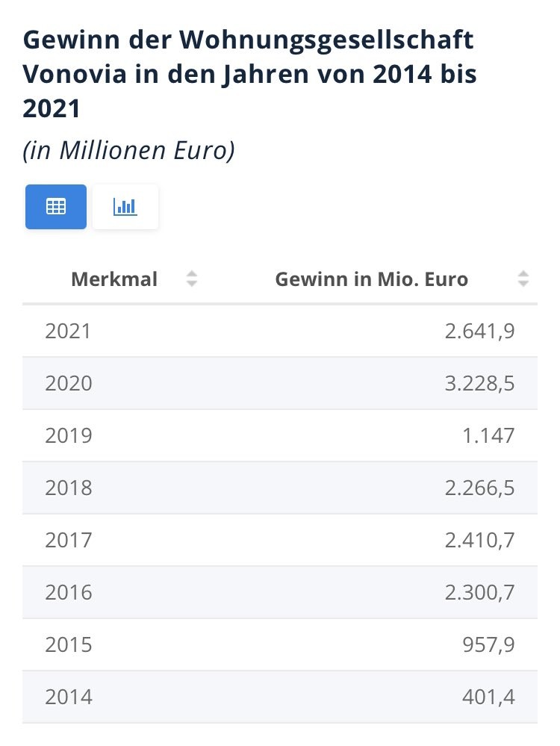560x746 pixels.
Task: Click the subtitle in Millionen Euro
Action: click(129, 151)
